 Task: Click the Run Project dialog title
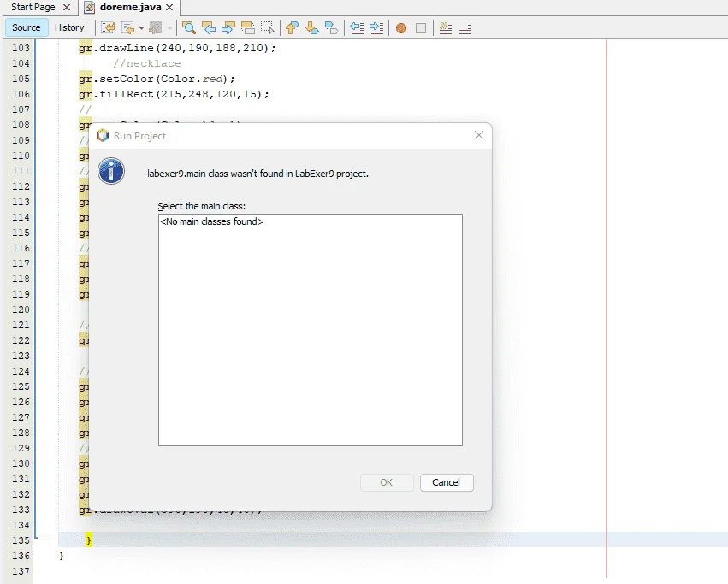click(139, 136)
